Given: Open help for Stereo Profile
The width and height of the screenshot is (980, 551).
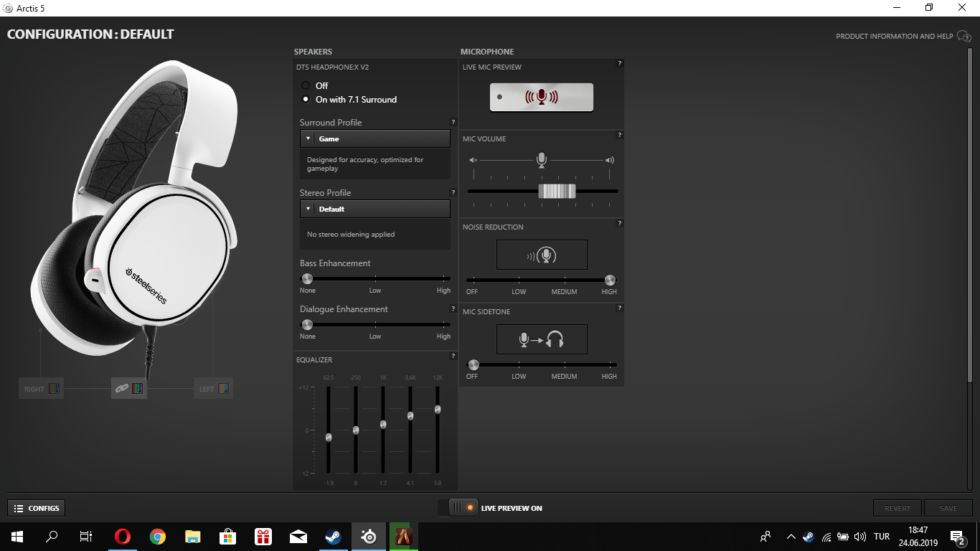Looking at the screenshot, I should coord(453,192).
